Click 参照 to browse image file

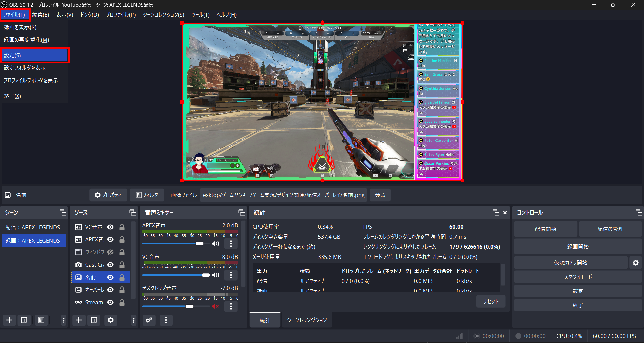380,195
